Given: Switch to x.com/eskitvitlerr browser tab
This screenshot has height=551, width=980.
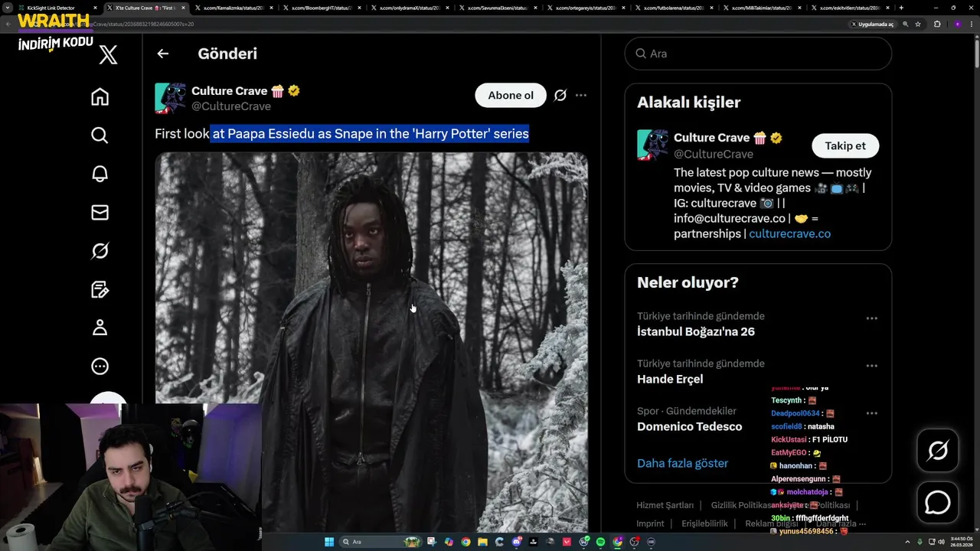Looking at the screenshot, I should (850, 8).
